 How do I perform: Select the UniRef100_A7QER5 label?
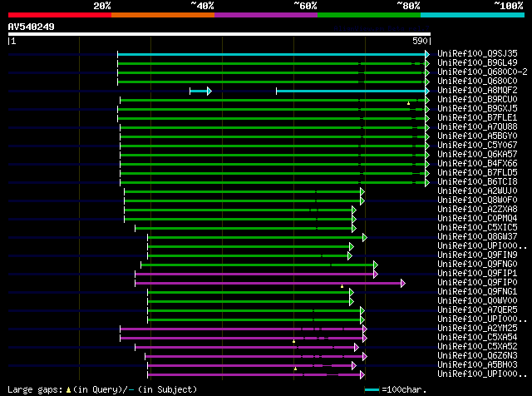(477, 310)
